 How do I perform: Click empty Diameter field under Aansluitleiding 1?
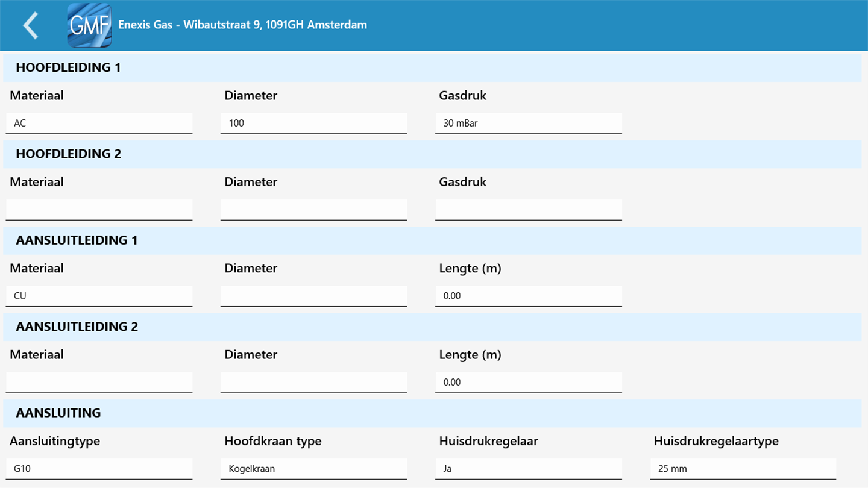tap(314, 296)
